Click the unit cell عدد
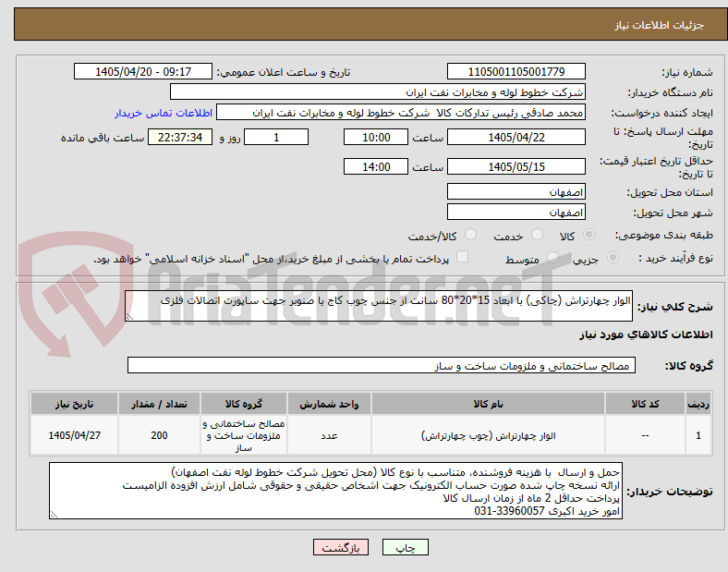Viewport: 728px width, 572px height. tap(329, 435)
